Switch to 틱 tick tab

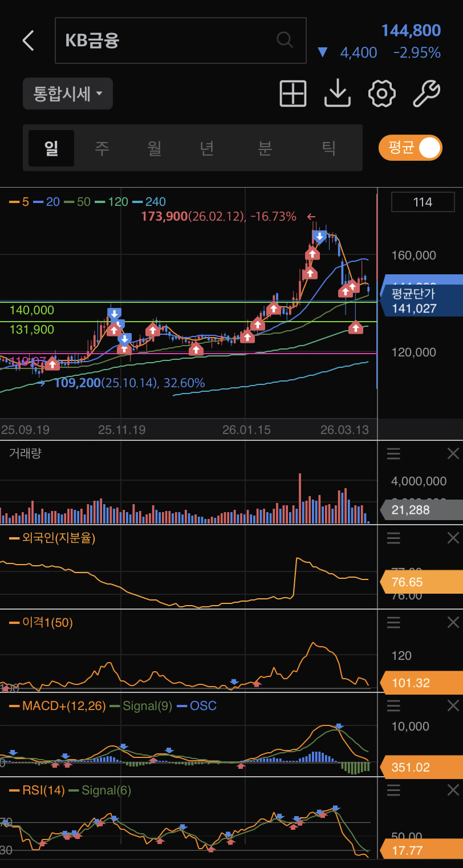(328, 148)
